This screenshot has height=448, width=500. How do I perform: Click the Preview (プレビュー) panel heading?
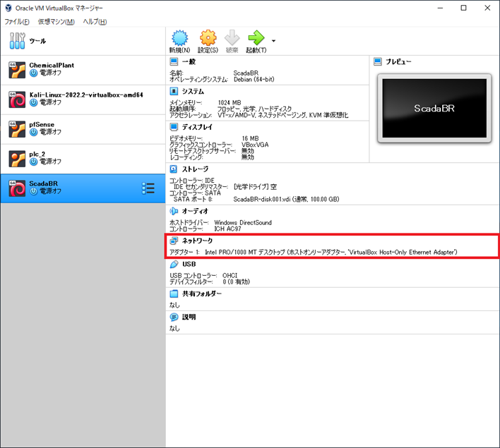[398, 61]
